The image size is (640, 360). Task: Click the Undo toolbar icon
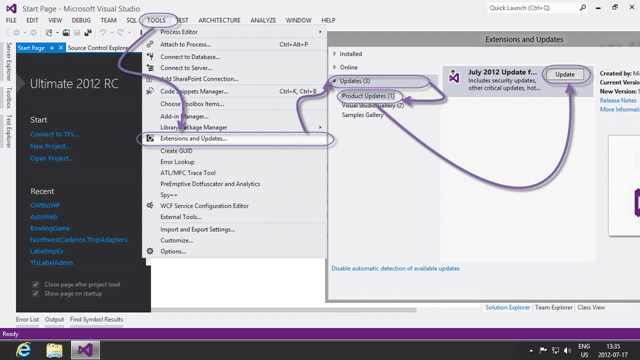pyautogui.click(x=103, y=32)
